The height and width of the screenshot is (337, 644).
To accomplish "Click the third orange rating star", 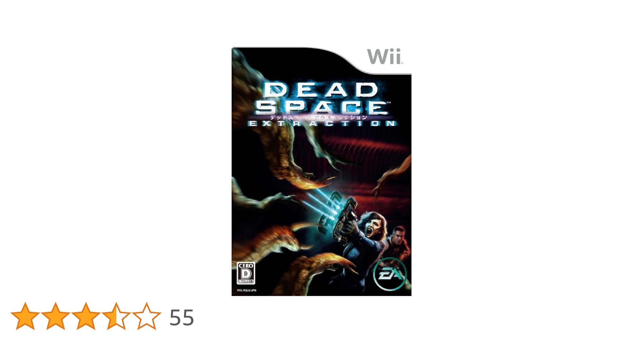I will coord(86,316).
